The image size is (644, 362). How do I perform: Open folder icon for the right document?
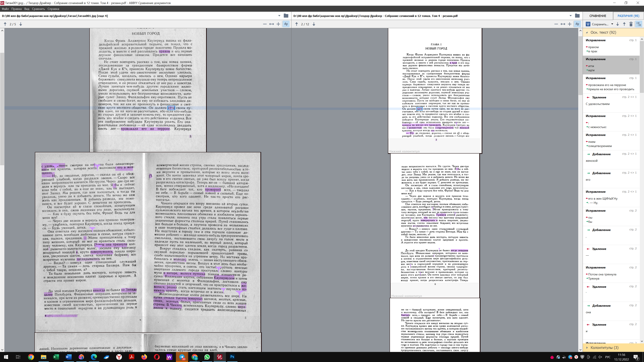tap(577, 16)
